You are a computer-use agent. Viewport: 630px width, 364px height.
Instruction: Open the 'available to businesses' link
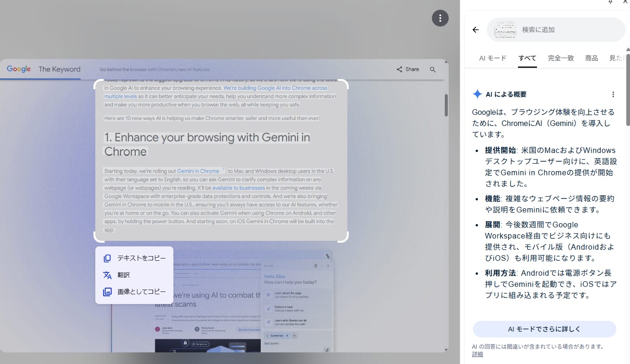click(239, 188)
